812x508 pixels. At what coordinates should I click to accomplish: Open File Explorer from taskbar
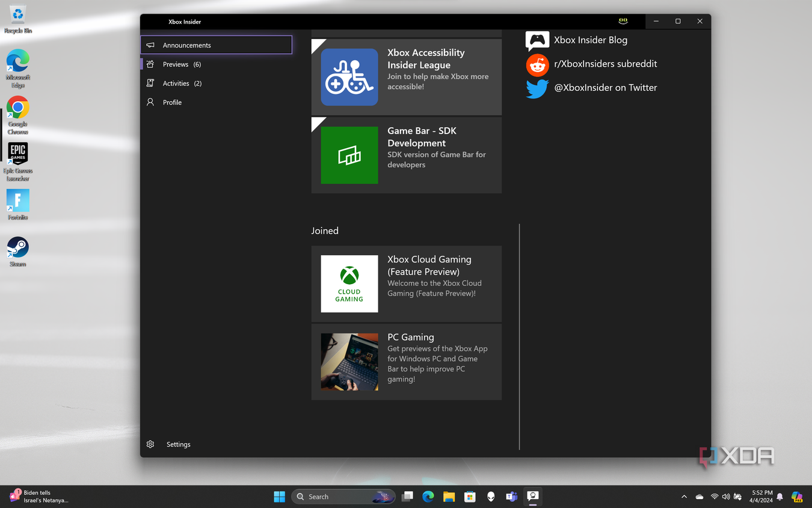coord(449,497)
